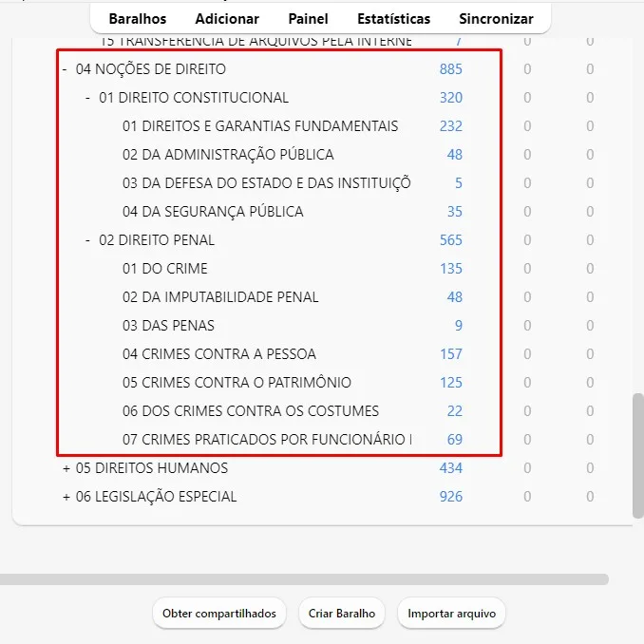Expand the 06 LEGISLAÇÃO ESPECIAL deck
The width and height of the screenshot is (644, 644).
[x=66, y=497]
